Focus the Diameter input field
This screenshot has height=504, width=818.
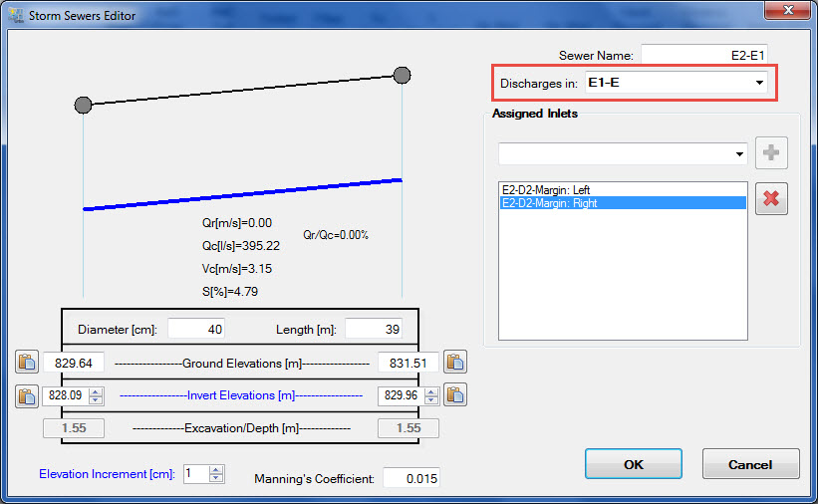point(196,329)
